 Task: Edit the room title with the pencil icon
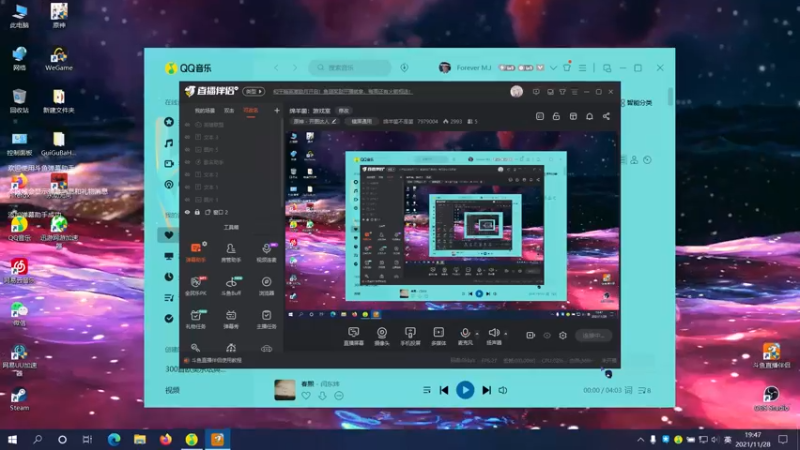334,121
